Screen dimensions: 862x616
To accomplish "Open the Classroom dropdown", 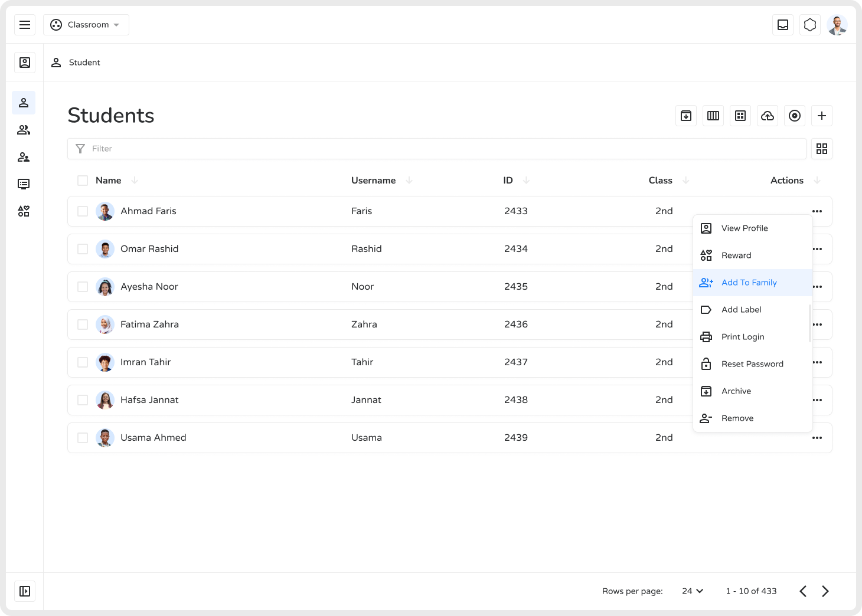I will click(86, 25).
